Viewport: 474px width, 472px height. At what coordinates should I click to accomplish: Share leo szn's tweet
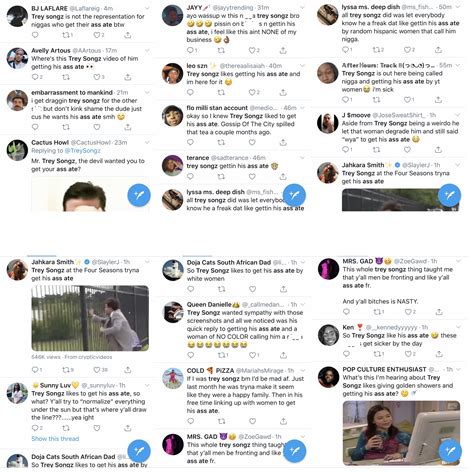[283, 92]
